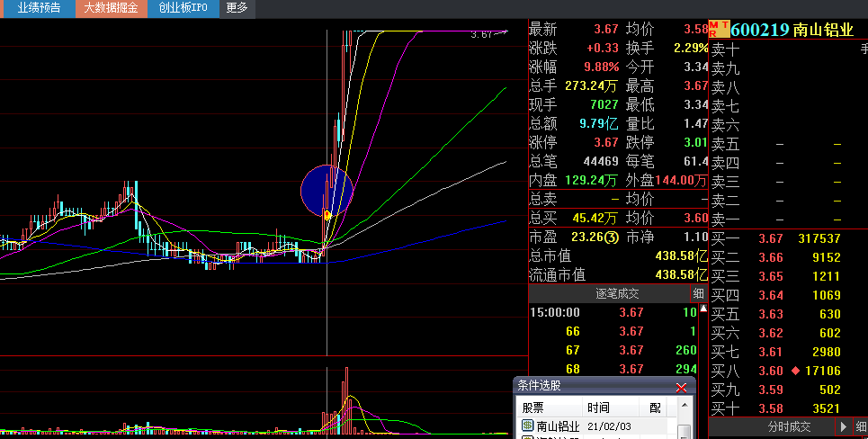Click the 总市值 value 438.58亿
The image size is (868, 439).
(681, 255)
